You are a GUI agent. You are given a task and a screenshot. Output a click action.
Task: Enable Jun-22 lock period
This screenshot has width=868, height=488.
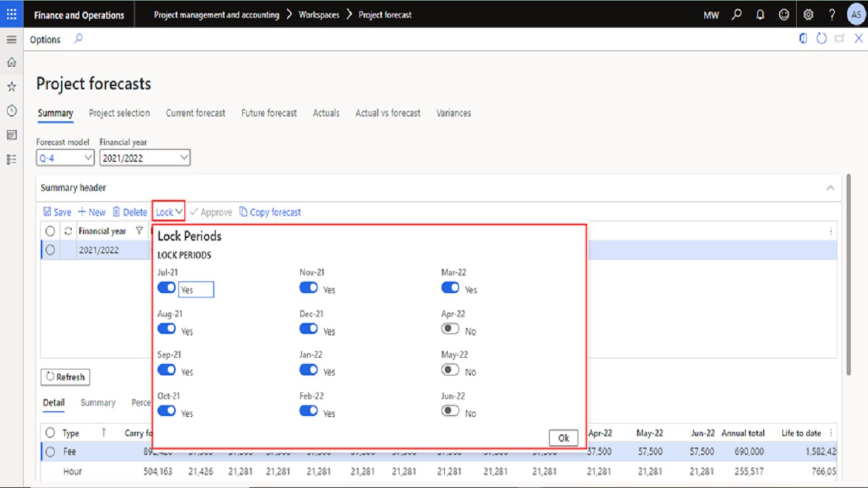pyautogui.click(x=450, y=411)
